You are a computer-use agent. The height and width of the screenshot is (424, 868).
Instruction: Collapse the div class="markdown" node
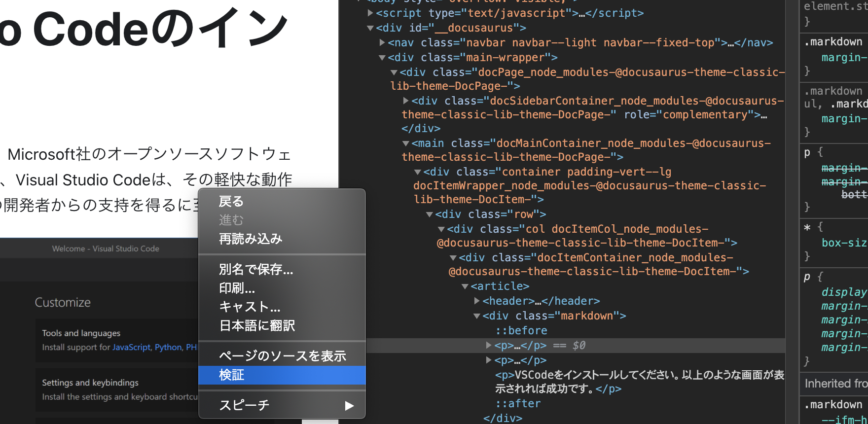477,316
